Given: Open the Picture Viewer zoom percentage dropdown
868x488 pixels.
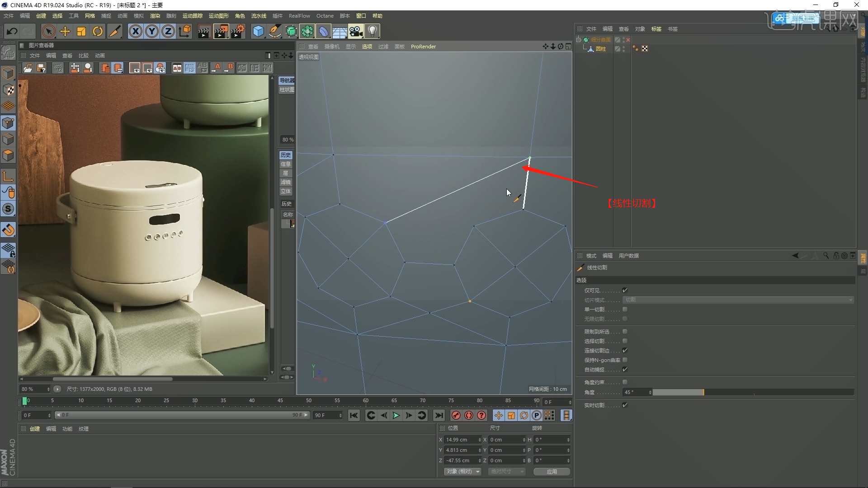Looking at the screenshot, I should [35, 389].
